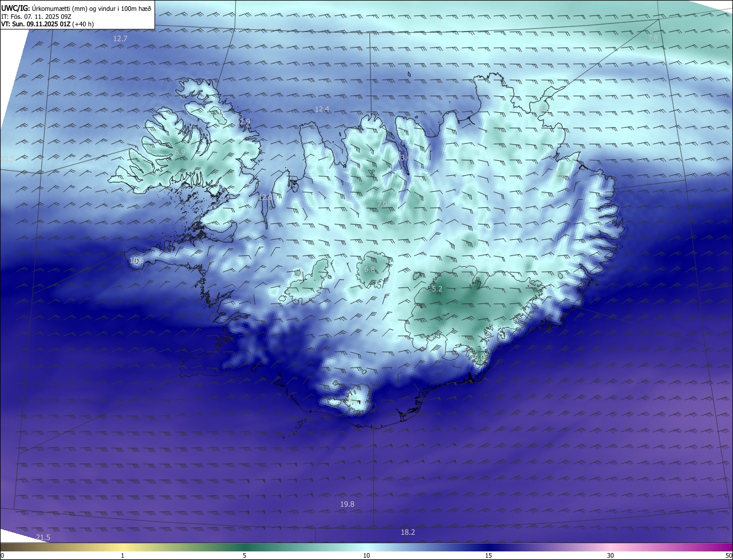The width and height of the screenshot is (733, 560).
Task: Click the 12.7 value label on the map
Action: (x=120, y=39)
